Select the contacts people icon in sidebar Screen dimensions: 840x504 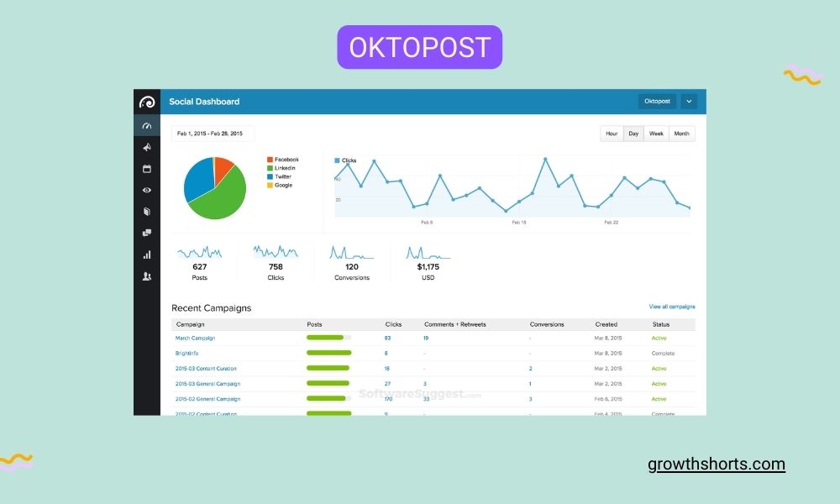coord(147,276)
